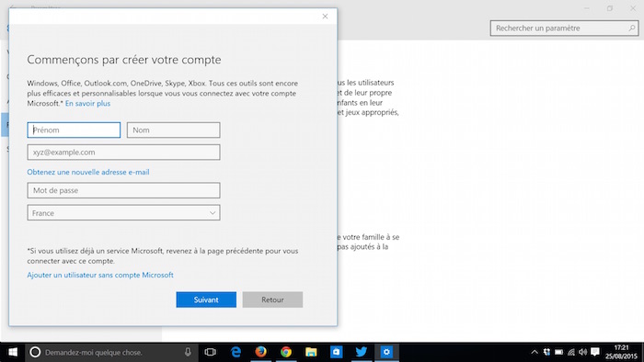Click the Cortana circle icon
The width and height of the screenshot is (644, 362).
point(35,352)
